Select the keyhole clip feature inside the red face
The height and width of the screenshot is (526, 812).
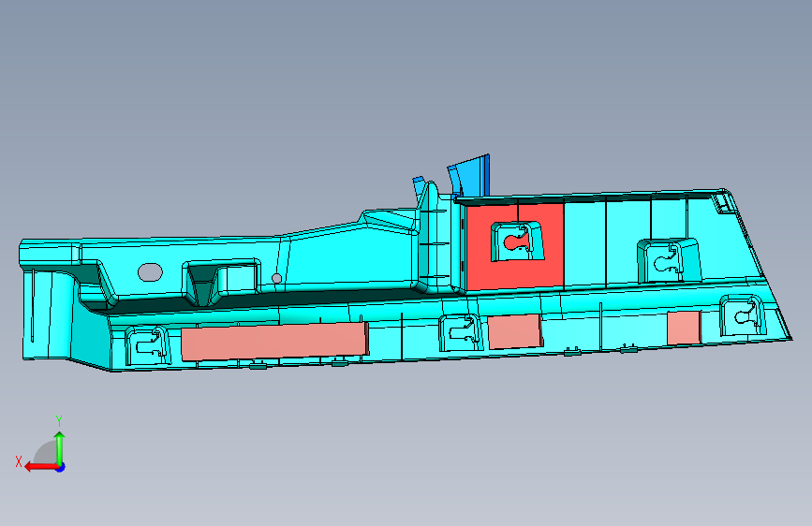point(517,241)
